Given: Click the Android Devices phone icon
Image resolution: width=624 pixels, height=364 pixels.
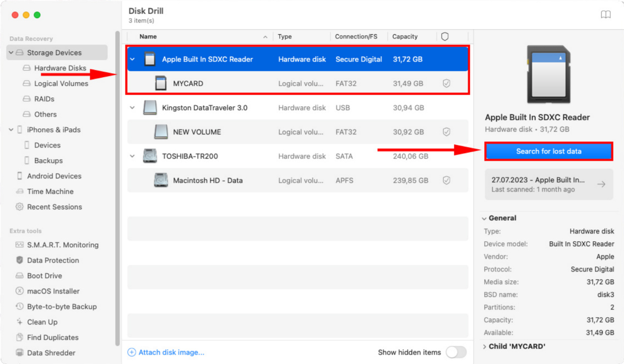Looking at the screenshot, I should click(19, 176).
